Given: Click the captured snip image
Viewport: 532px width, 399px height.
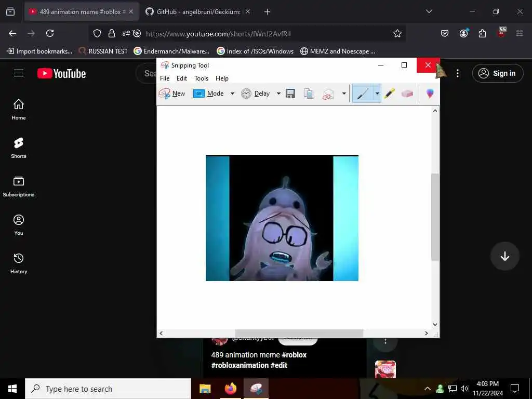Looking at the screenshot, I should 282,218.
